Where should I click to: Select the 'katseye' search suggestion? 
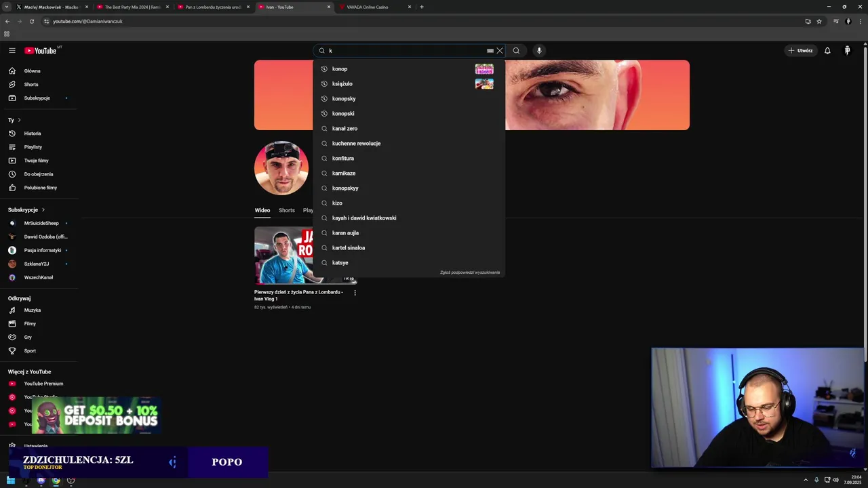pyautogui.click(x=409, y=263)
